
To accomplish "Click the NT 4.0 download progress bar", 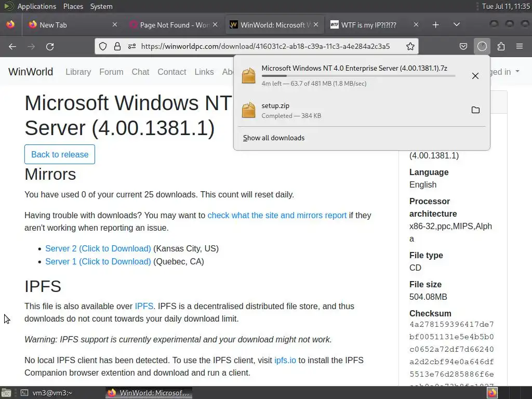I will tap(358, 76).
